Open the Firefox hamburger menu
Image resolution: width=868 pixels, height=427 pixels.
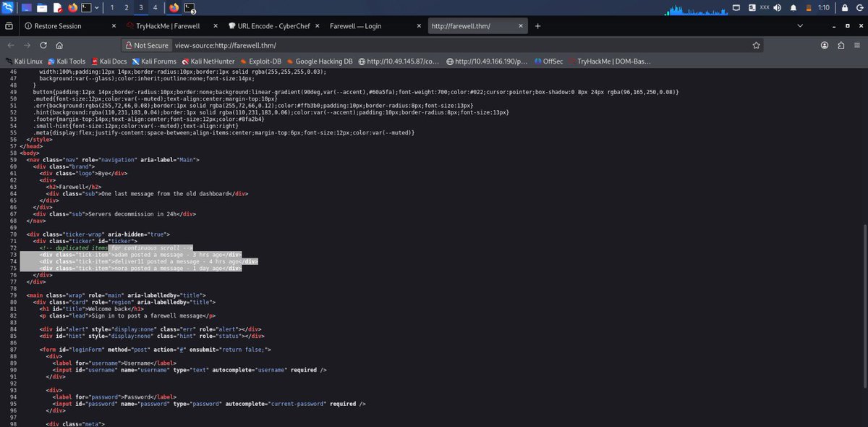pos(856,45)
